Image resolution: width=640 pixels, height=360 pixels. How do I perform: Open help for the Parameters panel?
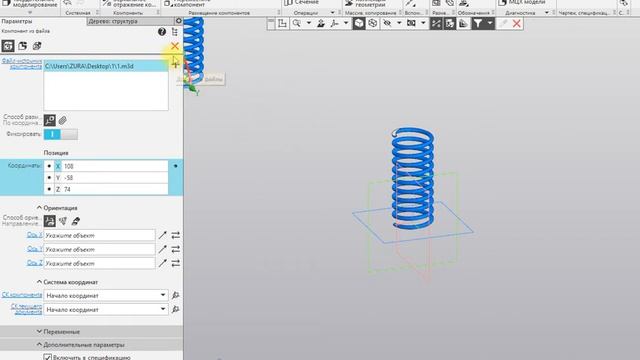point(162,31)
